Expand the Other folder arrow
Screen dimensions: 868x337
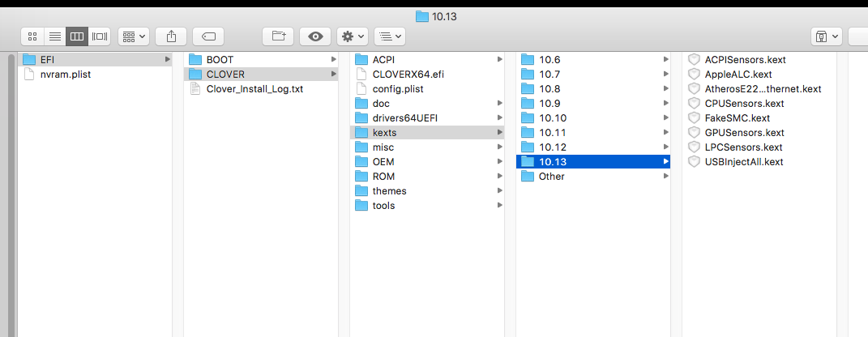coord(666,177)
